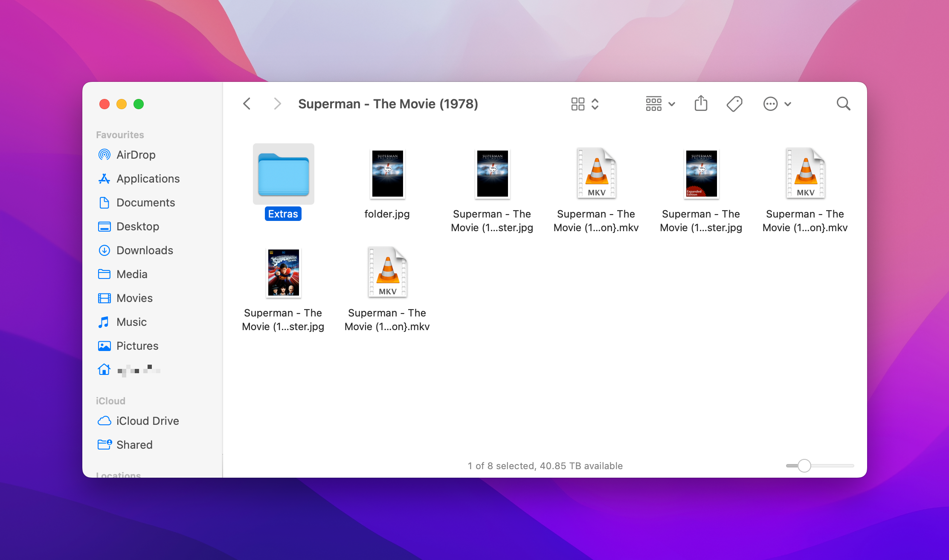
Task: Select Movies in the sidebar
Action: pos(134,298)
